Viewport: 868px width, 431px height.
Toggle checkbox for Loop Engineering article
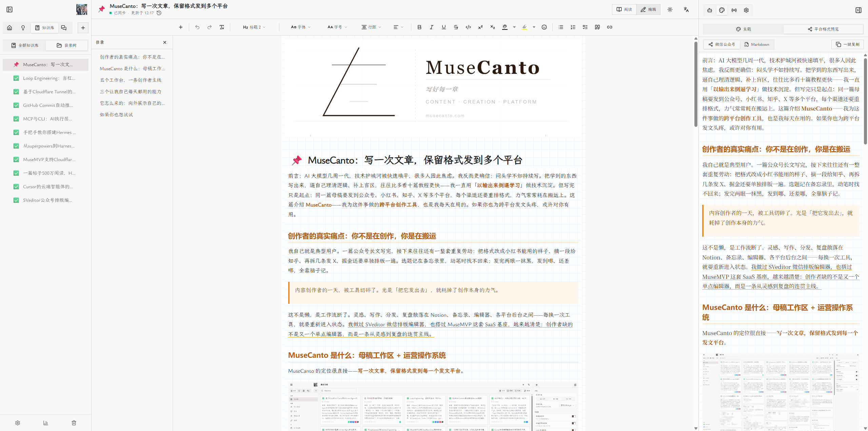16,78
